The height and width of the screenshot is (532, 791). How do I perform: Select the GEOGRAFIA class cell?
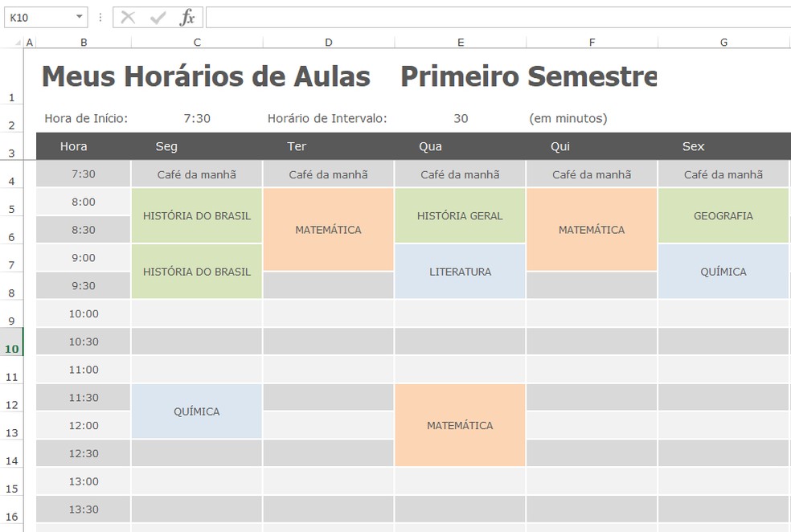tap(723, 215)
